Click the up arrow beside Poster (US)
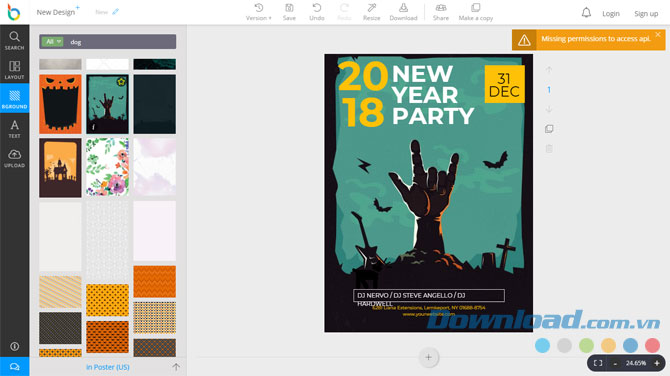 (176, 367)
